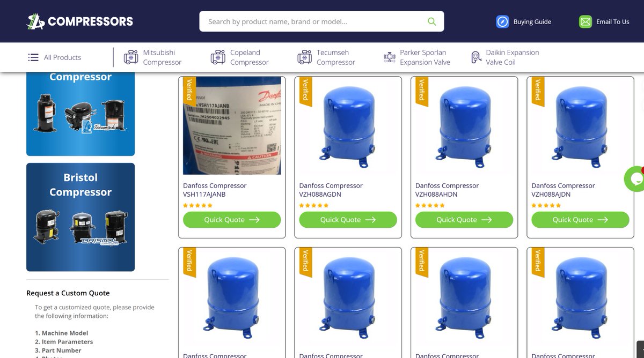
Task: Open the green live chat bubble
Action: pos(634,179)
